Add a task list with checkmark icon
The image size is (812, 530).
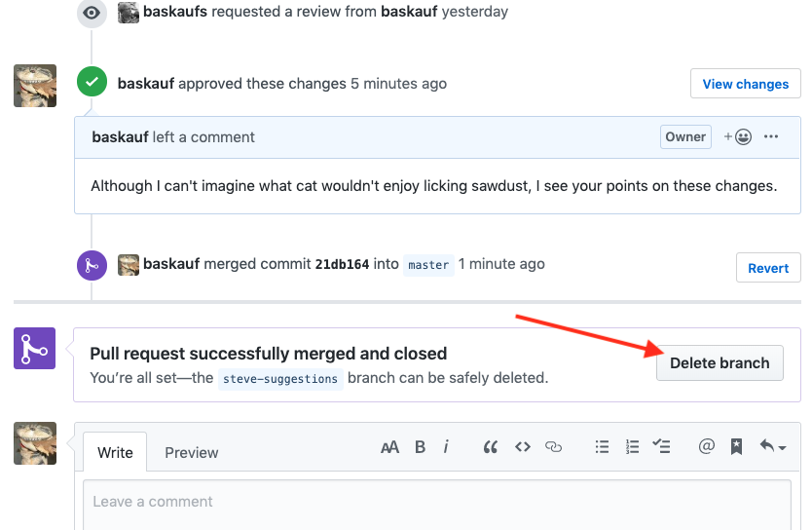661,446
